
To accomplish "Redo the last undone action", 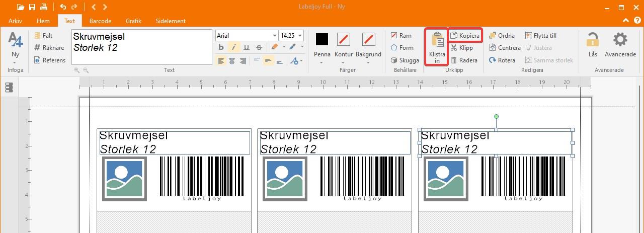I will (74, 7).
